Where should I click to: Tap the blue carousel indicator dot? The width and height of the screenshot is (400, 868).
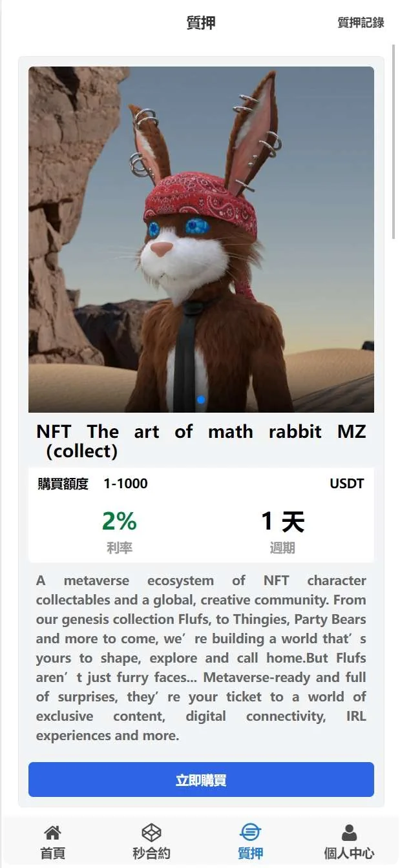(201, 400)
